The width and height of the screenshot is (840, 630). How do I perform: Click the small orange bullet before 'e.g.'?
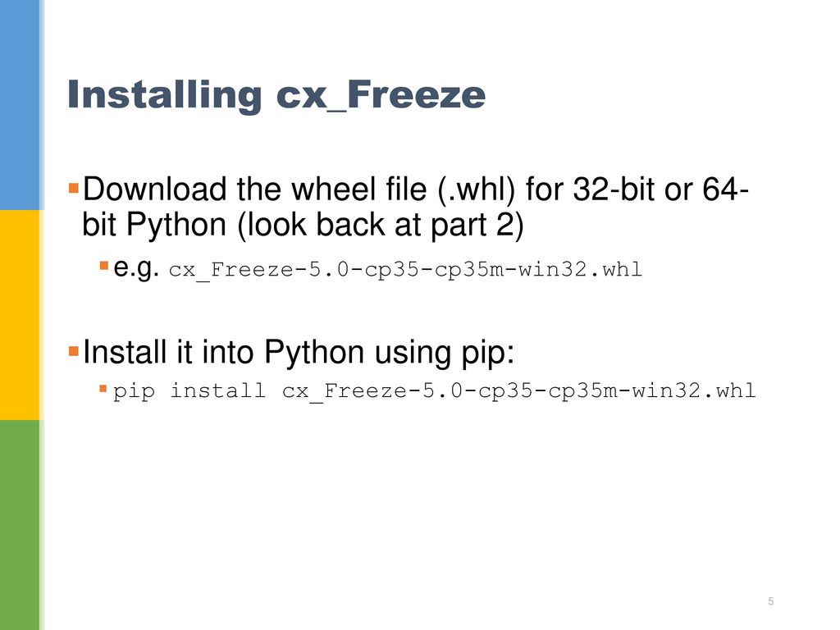click(x=104, y=265)
